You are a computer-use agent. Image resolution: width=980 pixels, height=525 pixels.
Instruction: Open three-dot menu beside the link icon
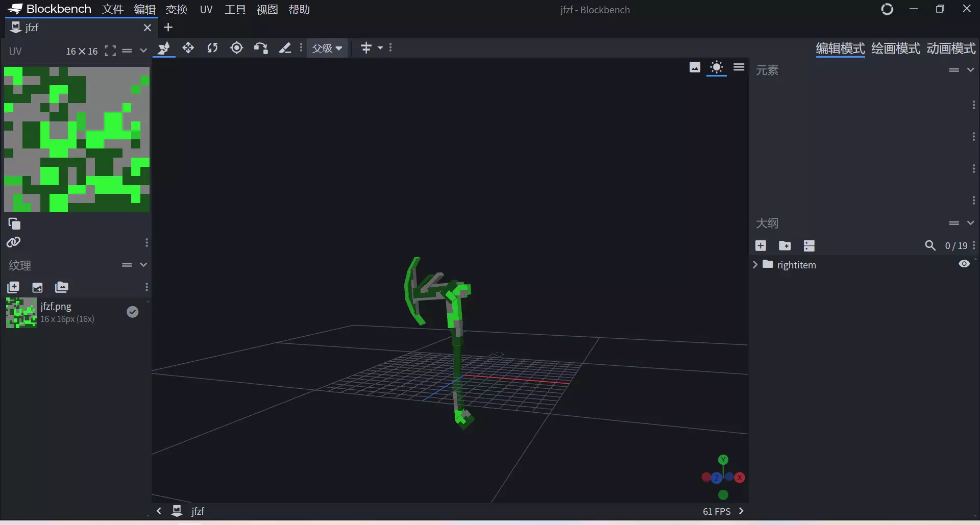pos(146,243)
